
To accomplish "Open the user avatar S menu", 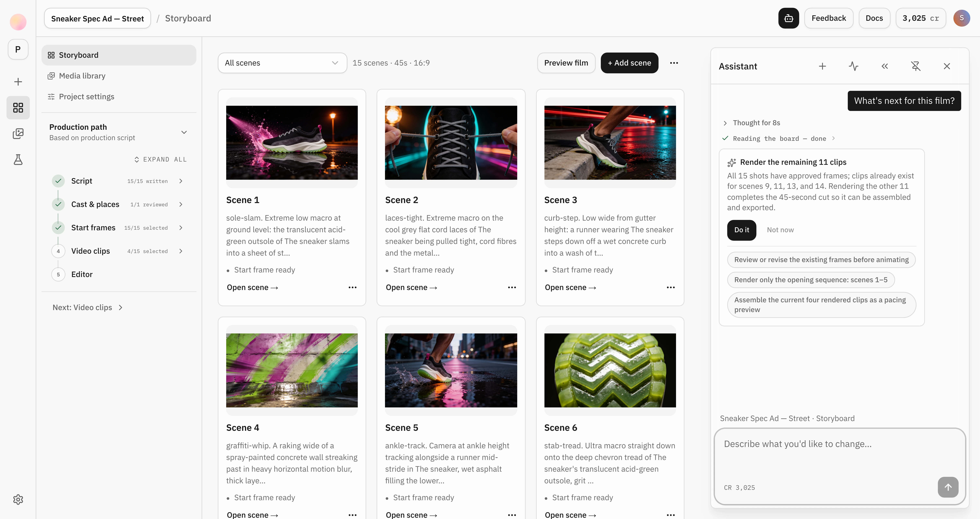I will point(961,18).
